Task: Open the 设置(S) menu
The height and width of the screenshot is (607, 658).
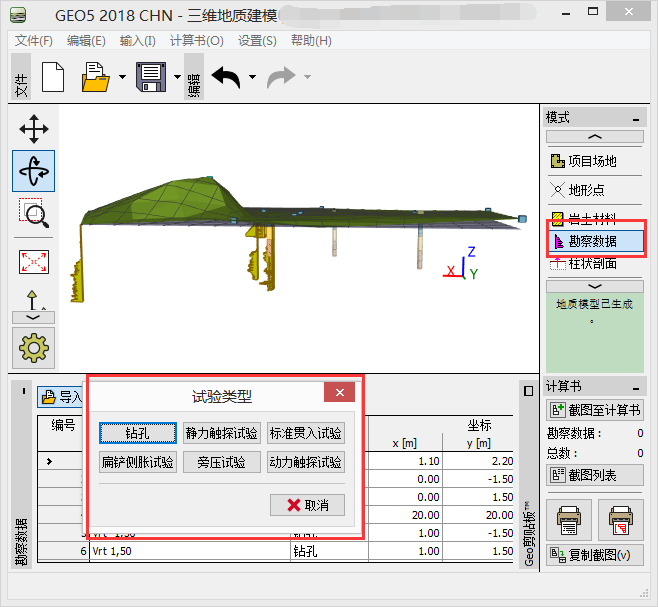Action: pos(257,41)
